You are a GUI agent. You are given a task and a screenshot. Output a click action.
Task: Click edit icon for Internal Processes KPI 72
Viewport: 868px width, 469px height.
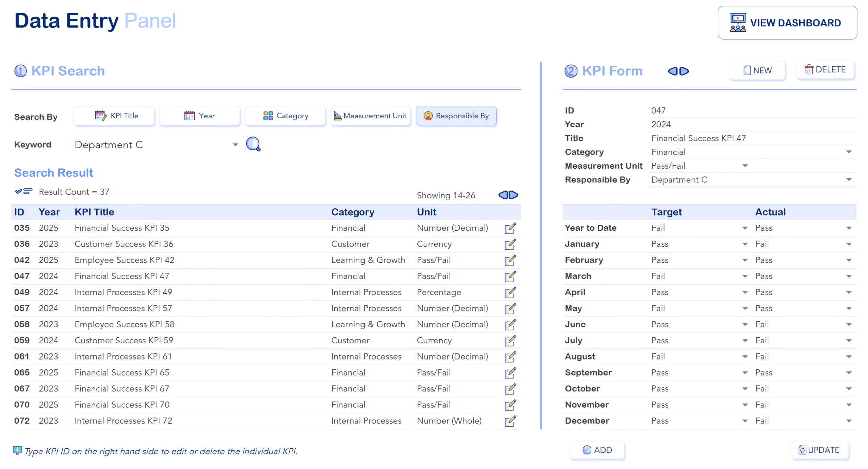510,421
